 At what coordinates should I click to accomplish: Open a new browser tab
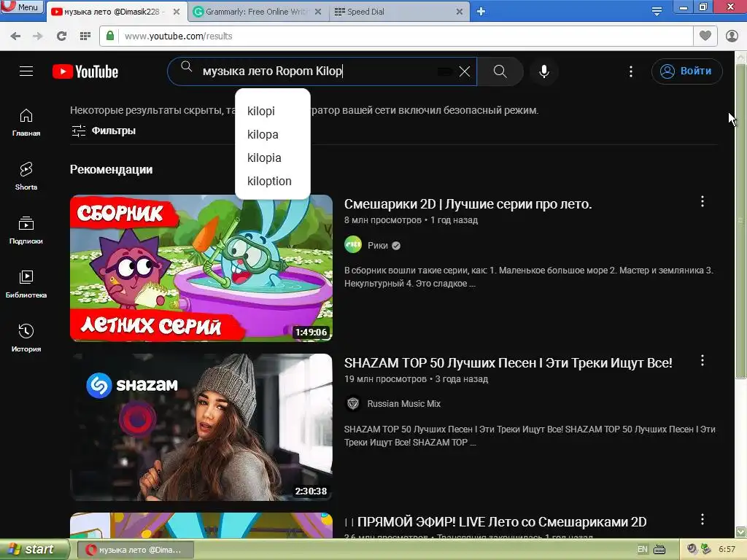point(481,12)
